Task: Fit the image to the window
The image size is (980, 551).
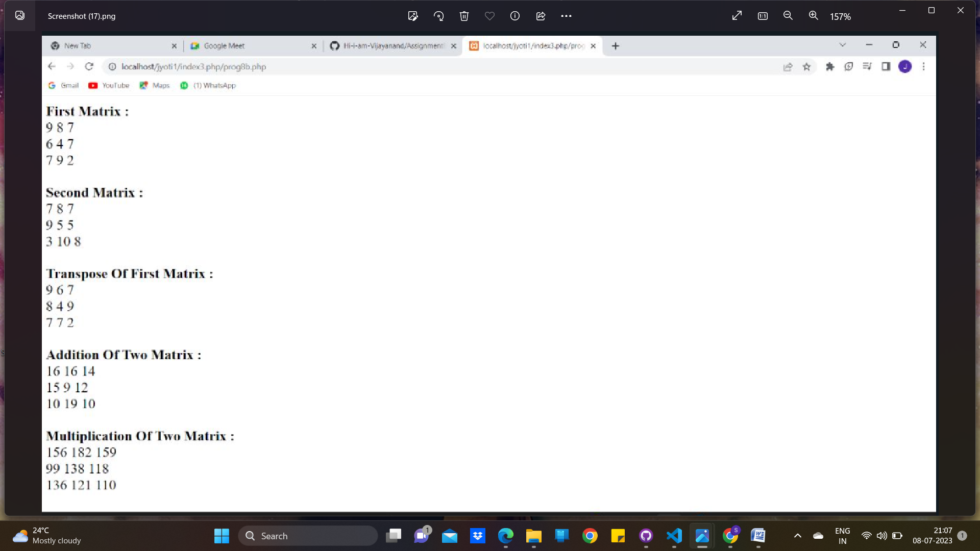Action: click(737, 16)
